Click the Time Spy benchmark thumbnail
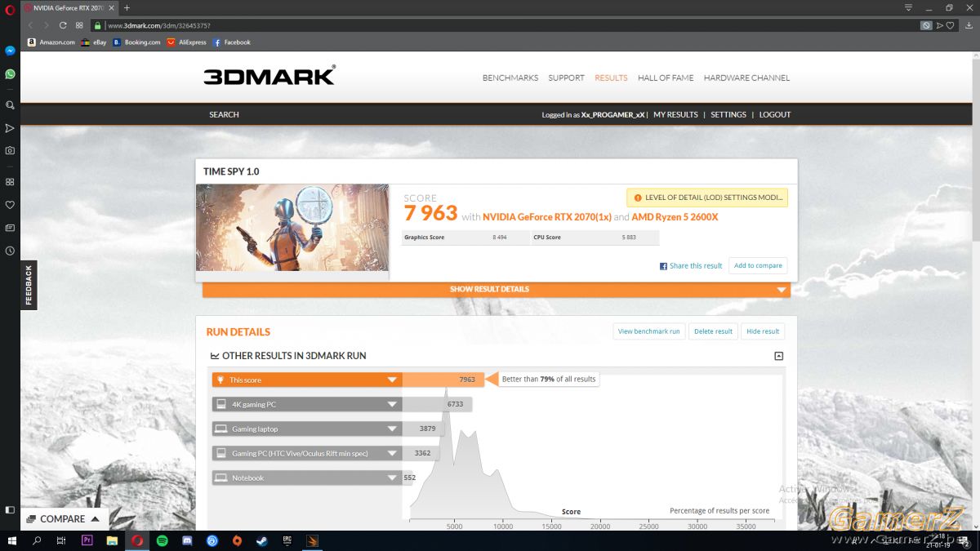 point(292,228)
